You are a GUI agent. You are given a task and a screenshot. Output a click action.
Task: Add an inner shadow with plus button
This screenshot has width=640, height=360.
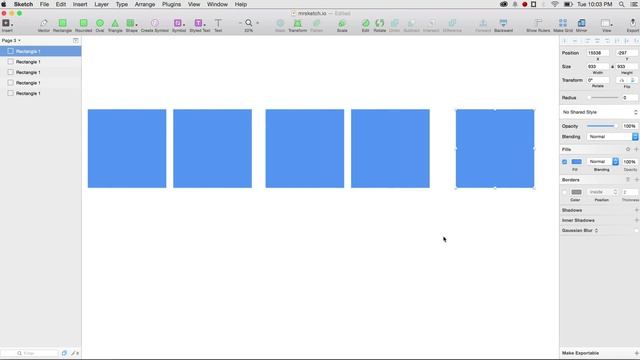tap(636, 220)
